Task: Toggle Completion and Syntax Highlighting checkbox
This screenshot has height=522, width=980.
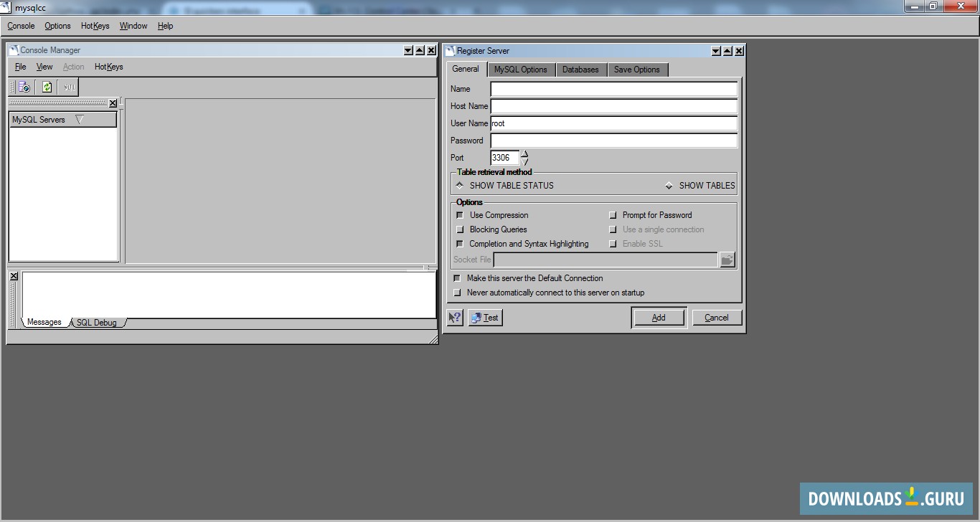Action: pyautogui.click(x=460, y=244)
